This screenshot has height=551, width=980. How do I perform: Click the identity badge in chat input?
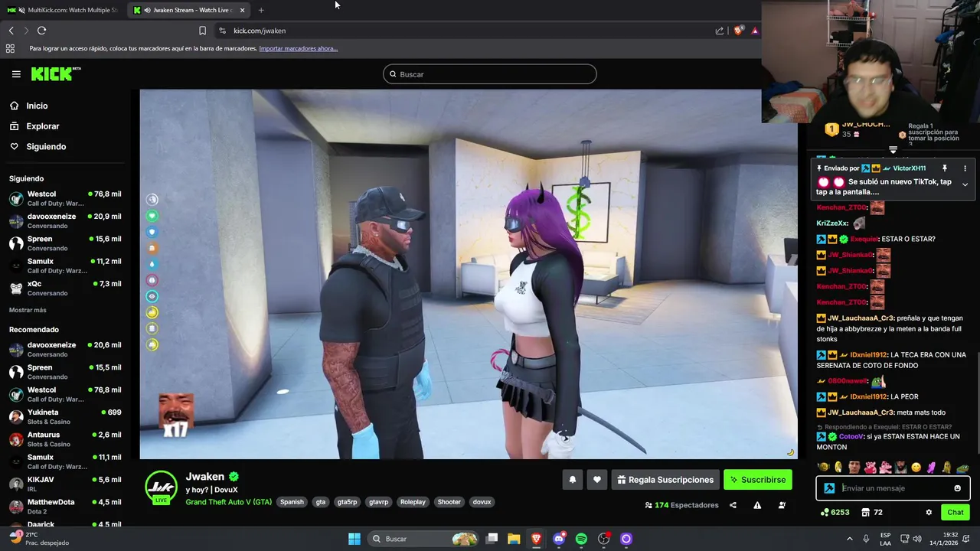pyautogui.click(x=829, y=488)
